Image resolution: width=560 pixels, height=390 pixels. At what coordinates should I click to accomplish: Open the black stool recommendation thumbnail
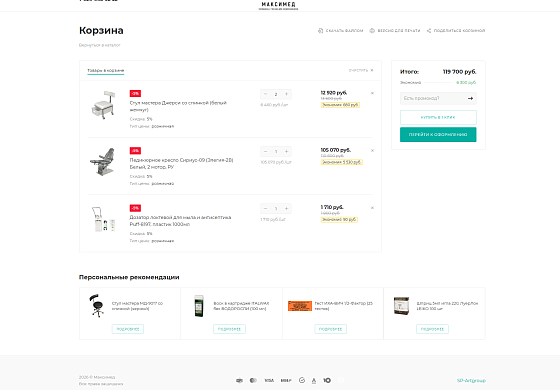click(96, 306)
